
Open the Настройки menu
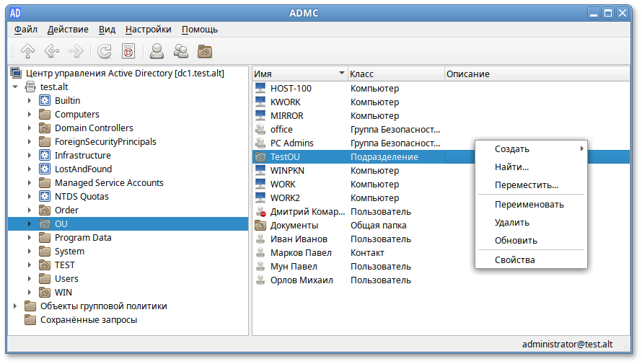148,30
